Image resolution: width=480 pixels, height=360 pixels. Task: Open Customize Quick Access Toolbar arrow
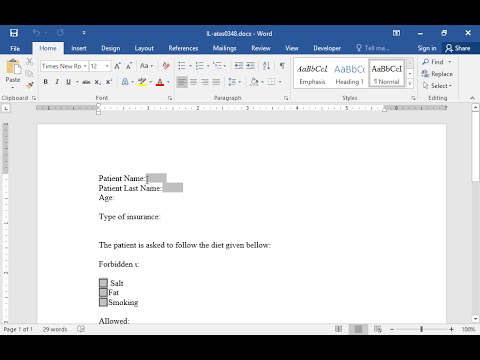(84, 33)
